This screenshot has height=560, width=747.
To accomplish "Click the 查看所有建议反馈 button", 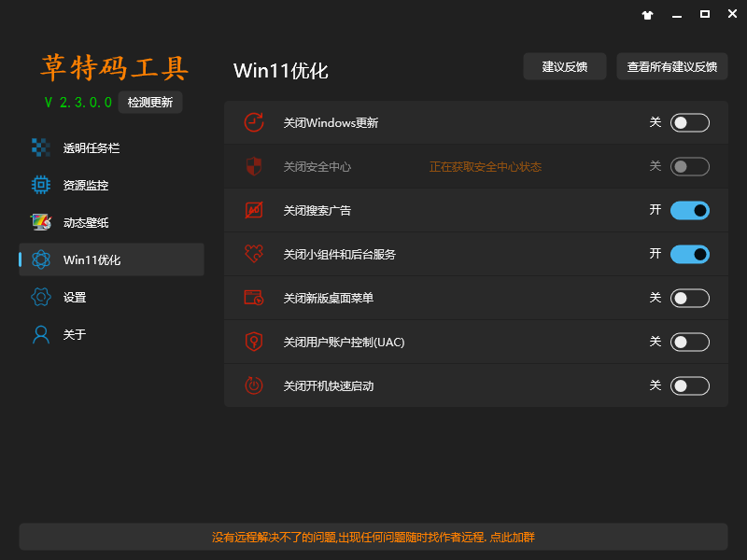I will tap(672, 66).
